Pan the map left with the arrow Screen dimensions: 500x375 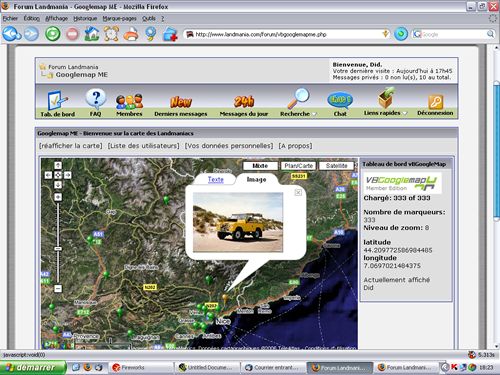click(48, 175)
